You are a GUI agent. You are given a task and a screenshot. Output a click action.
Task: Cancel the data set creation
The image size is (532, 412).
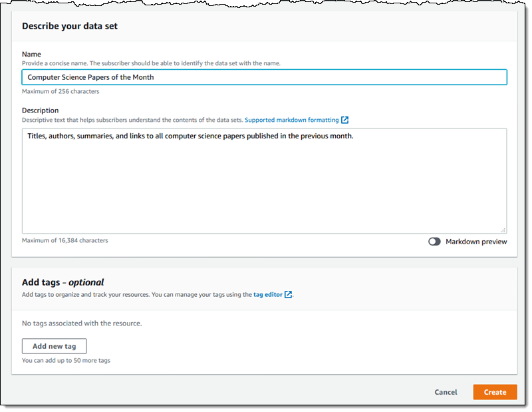click(446, 392)
